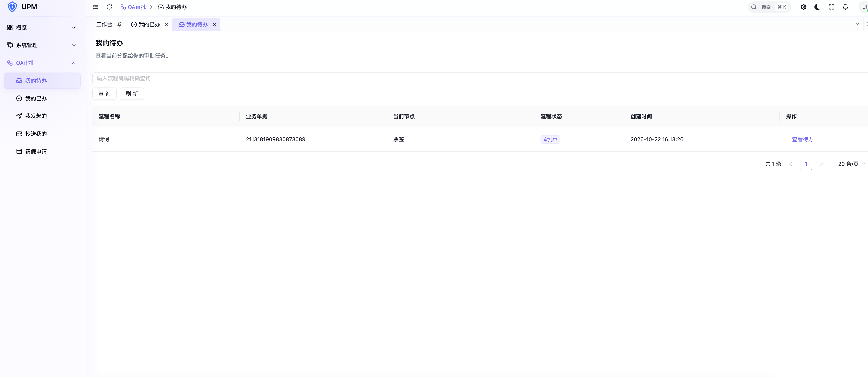Screen dimensions: 868x377
Task: Open 抄送我的 in sidebar
Action: tap(42, 134)
